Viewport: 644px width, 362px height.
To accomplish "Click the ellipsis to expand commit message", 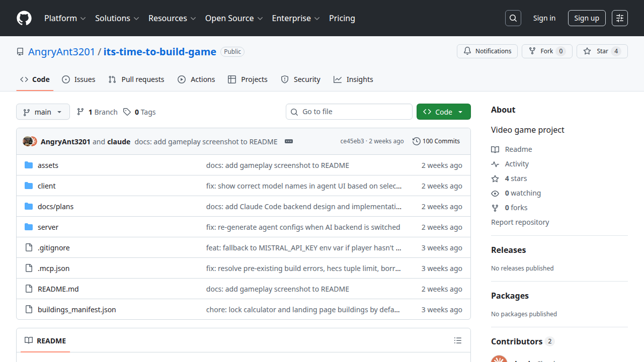I will 289,141.
